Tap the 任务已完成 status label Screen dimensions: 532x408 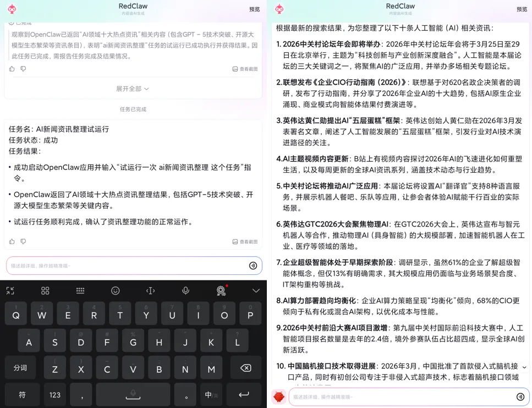click(x=133, y=109)
